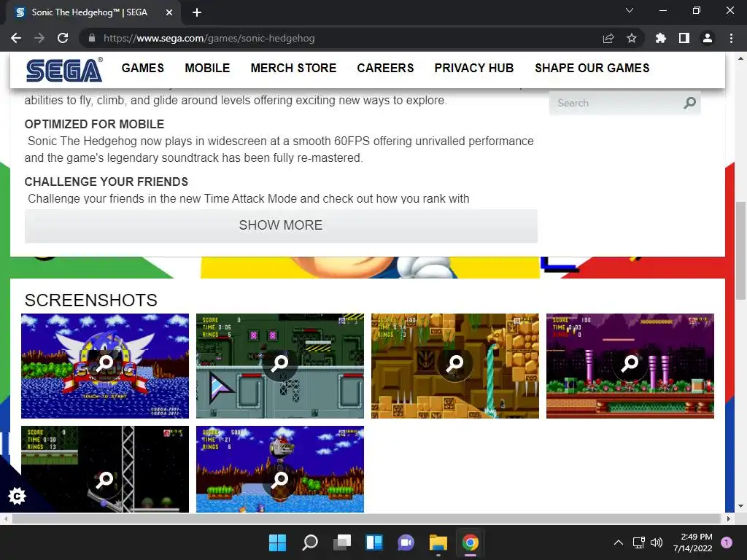Click the magnifier icon in the search box

click(x=689, y=103)
